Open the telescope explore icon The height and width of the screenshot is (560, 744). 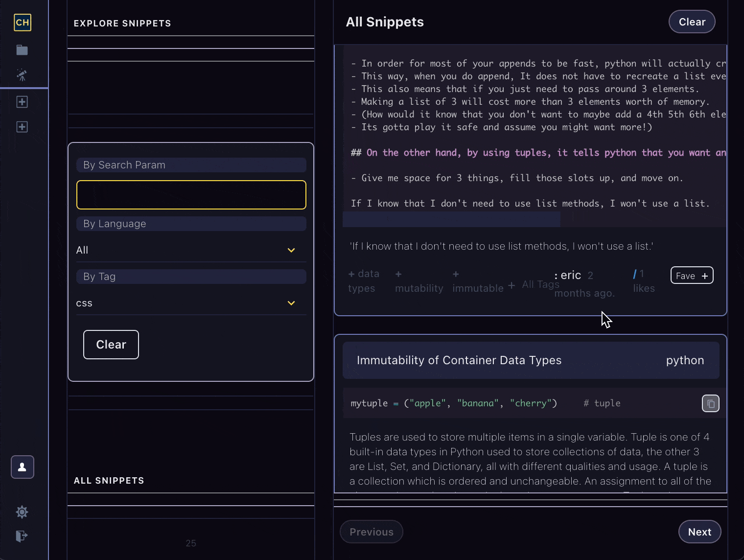click(x=22, y=75)
